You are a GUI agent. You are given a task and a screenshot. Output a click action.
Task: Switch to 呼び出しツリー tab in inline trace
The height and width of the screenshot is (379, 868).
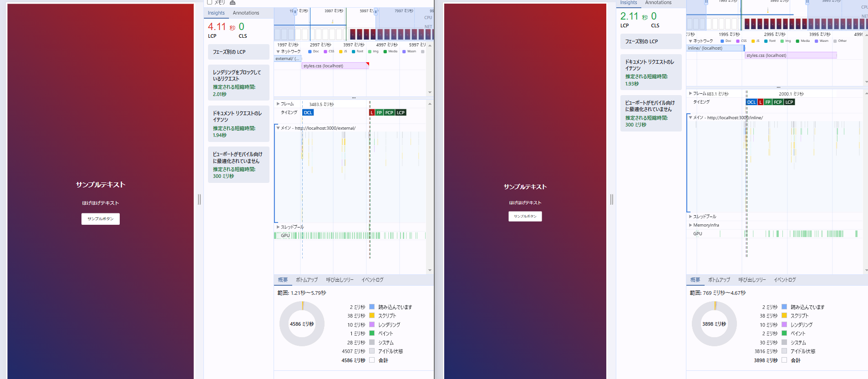(x=752, y=280)
